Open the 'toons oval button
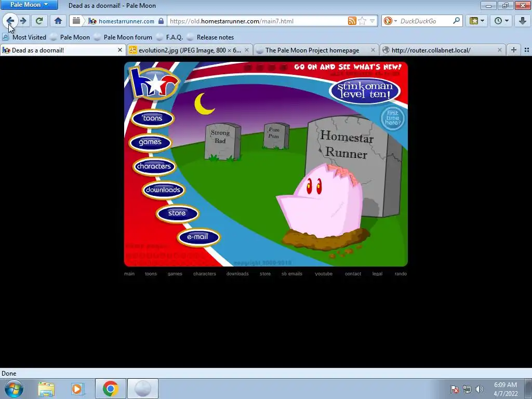Screen dimensions: 532x399 click(x=152, y=118)
